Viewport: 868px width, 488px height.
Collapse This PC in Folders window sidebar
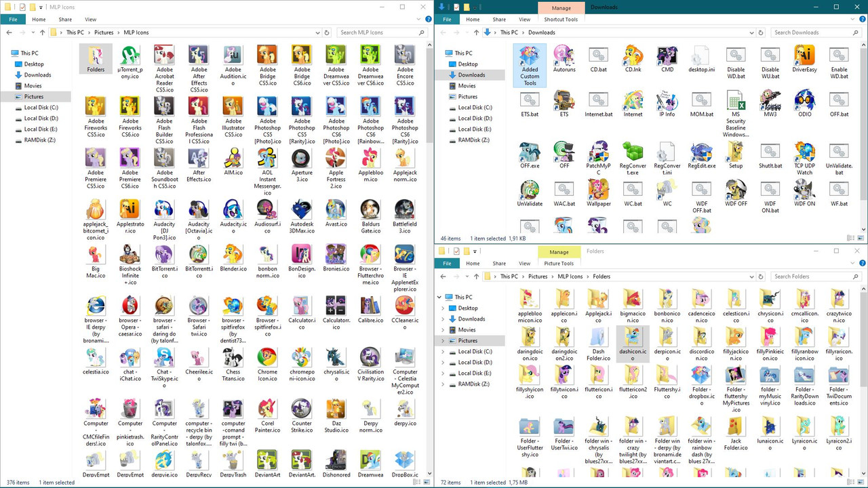pyautogui.click(x=441, y=297)
